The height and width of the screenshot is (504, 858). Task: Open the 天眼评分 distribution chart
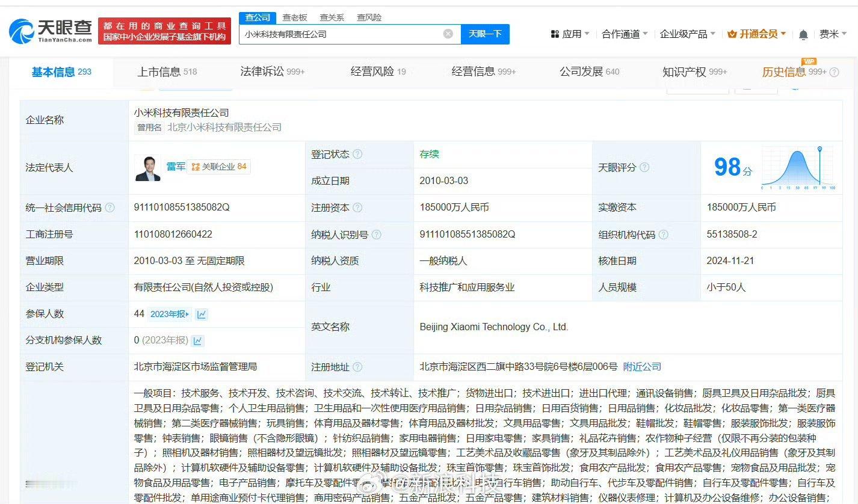[798, 167]
